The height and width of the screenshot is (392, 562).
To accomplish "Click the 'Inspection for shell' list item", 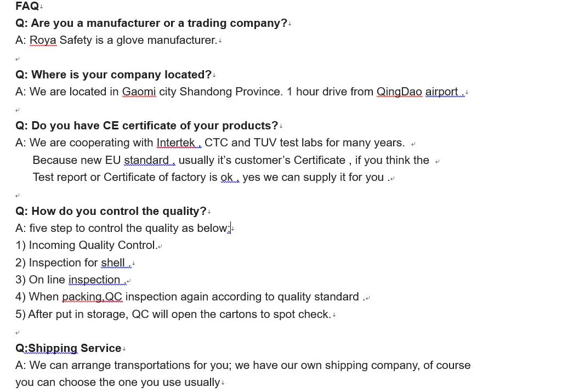I will pos(73,263).
